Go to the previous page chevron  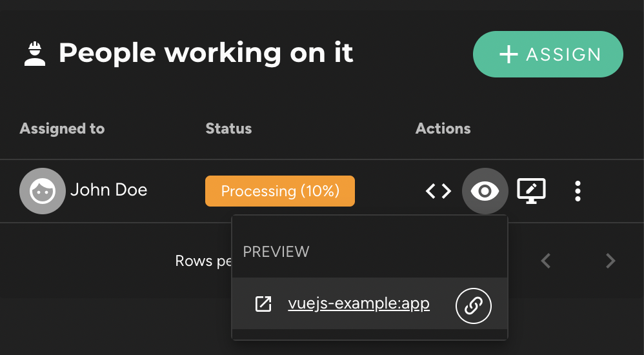(545, 261)
